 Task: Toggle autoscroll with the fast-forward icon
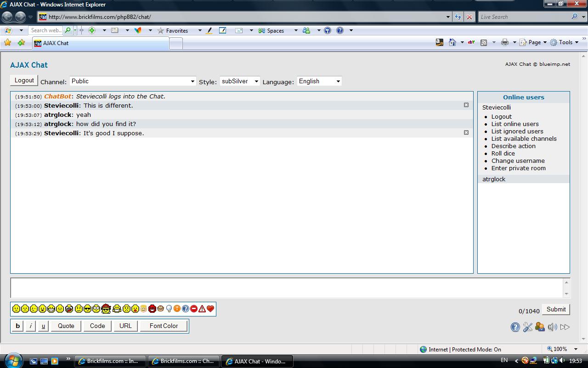point(565,327)
